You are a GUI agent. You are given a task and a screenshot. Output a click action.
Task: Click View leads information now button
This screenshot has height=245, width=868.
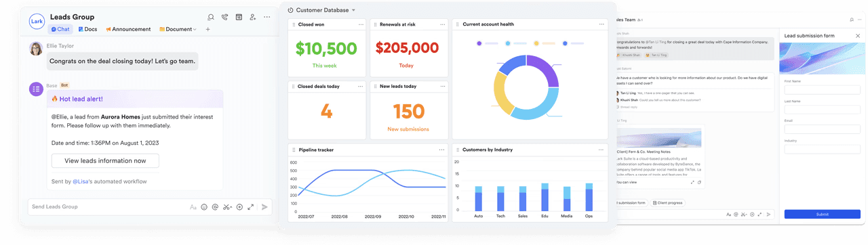(105, 160)
